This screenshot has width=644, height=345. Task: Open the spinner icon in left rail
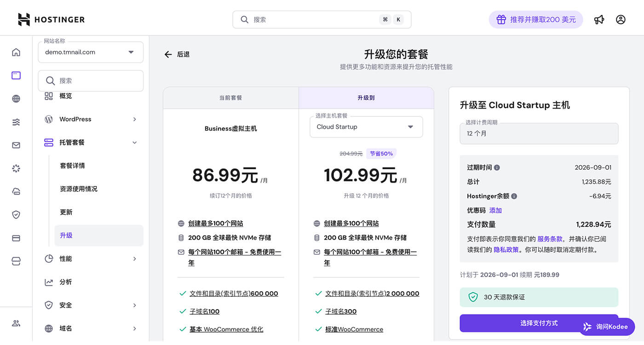(x=16, y=168)
